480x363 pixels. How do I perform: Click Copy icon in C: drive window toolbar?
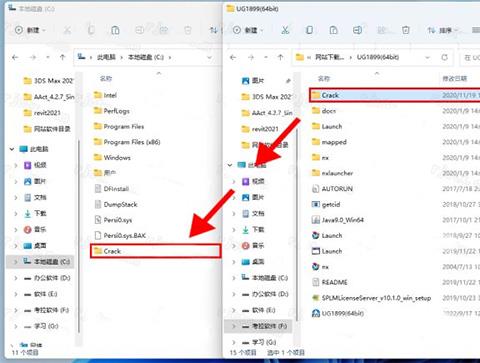pyautogui.click(x=91, y=30)
